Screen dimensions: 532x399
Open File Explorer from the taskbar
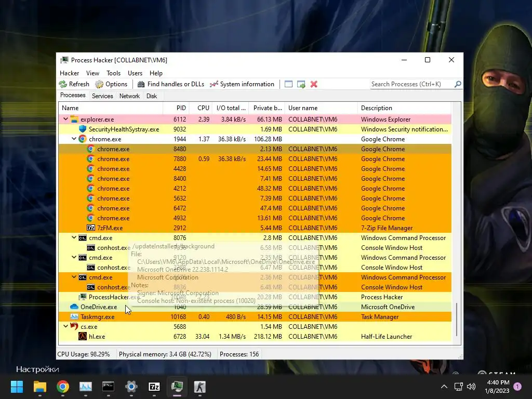[39, 387]
